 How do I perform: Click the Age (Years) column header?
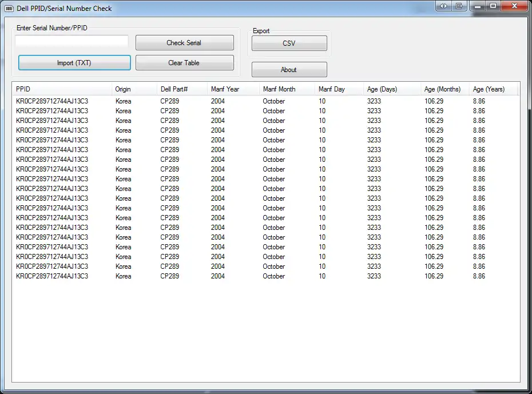(494, 89)
